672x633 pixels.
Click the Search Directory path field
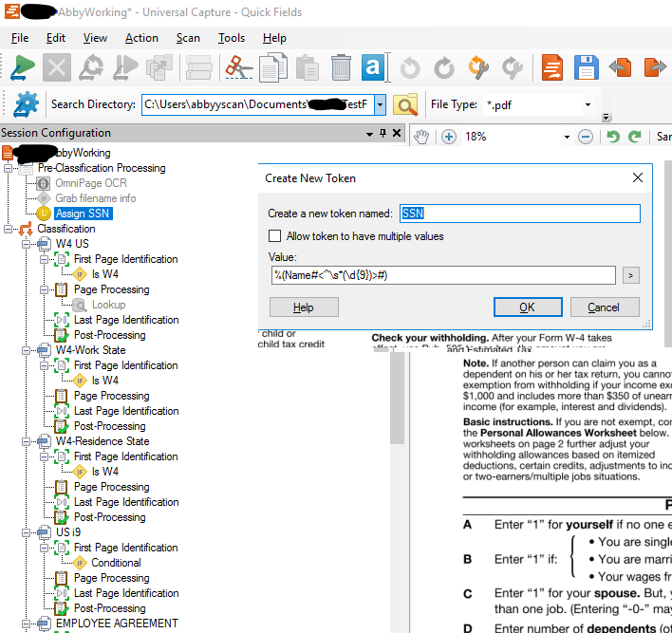(258, 104)
